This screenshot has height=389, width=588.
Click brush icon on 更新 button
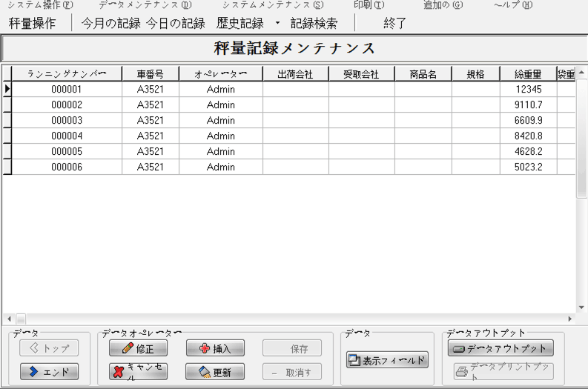point(205,372)
